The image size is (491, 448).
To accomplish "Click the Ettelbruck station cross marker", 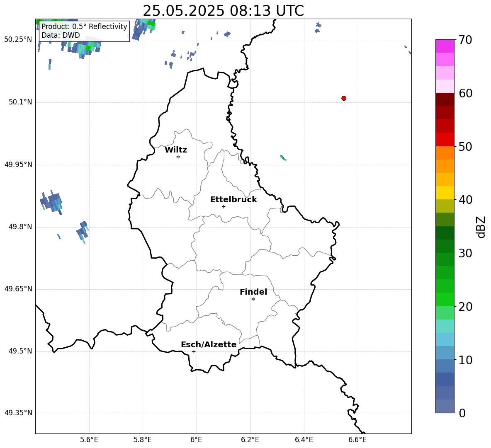I will coord(224,206).
